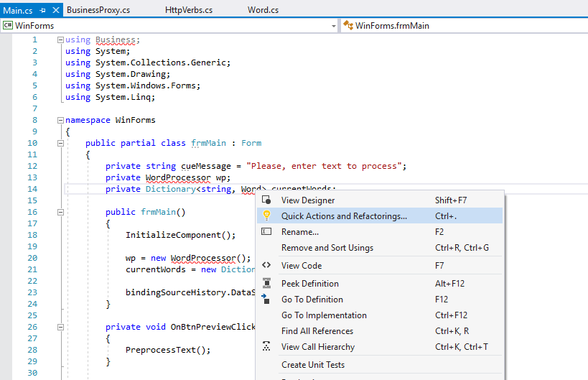Choose Find All References
The image size is (588, 380).
380,330
